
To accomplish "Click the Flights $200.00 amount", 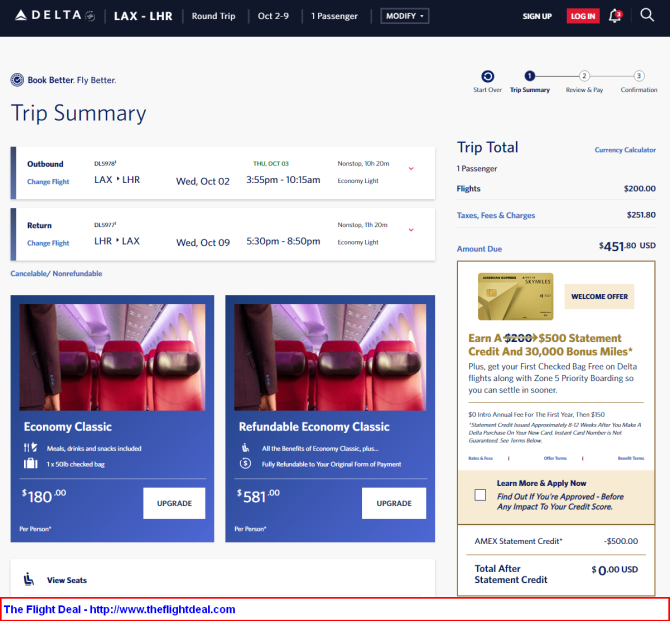I will (640, 188).
